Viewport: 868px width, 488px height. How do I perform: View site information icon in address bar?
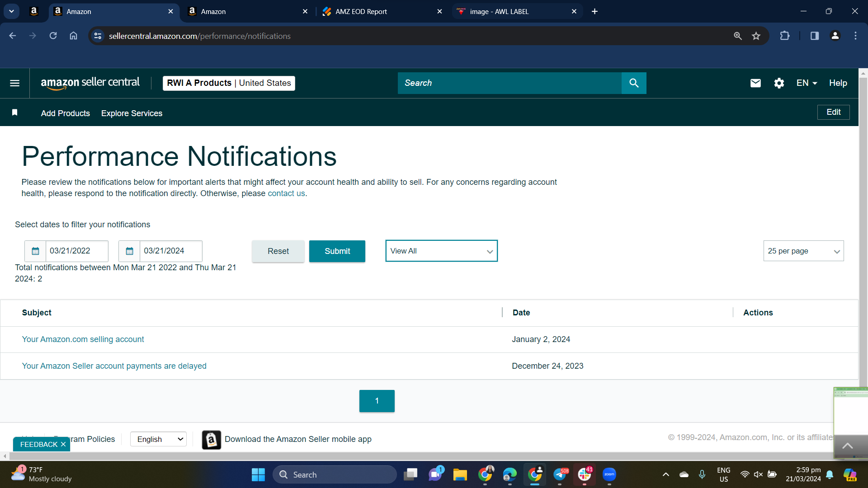(98, 36)
